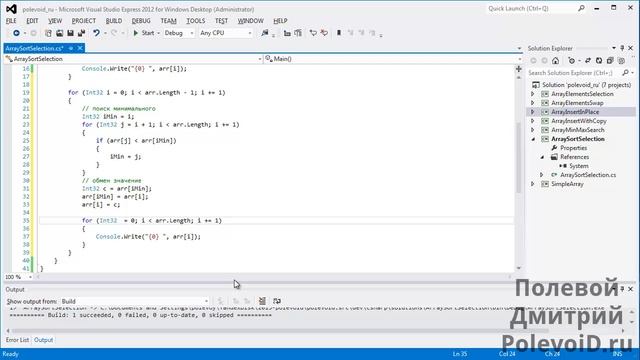640x360 pixels.
Task: Click the increase indent toolbar icon
Action: [x=298, y=33]
